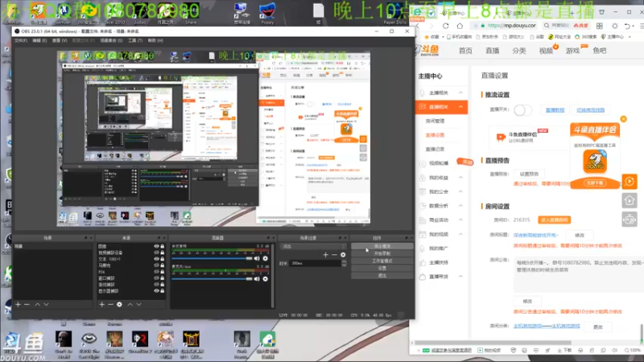
Task: Adjust desktop audio volume slider
Action: tap(212, 258)
